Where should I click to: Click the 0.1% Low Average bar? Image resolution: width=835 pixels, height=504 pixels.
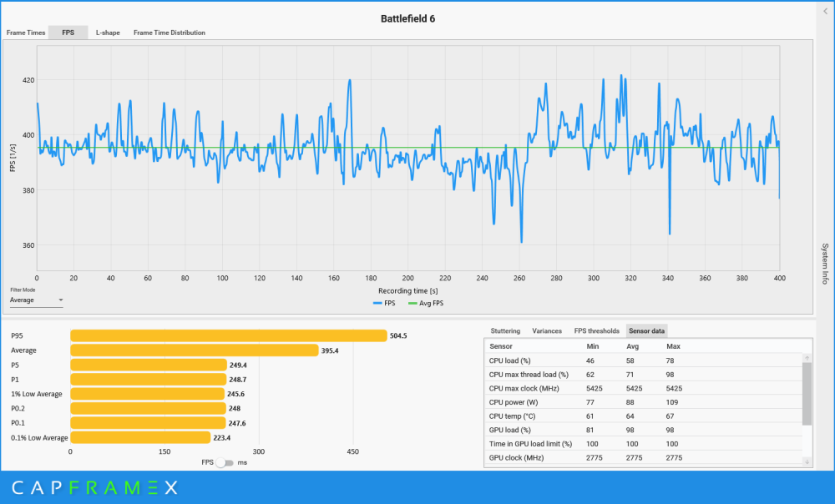(140, 437)
